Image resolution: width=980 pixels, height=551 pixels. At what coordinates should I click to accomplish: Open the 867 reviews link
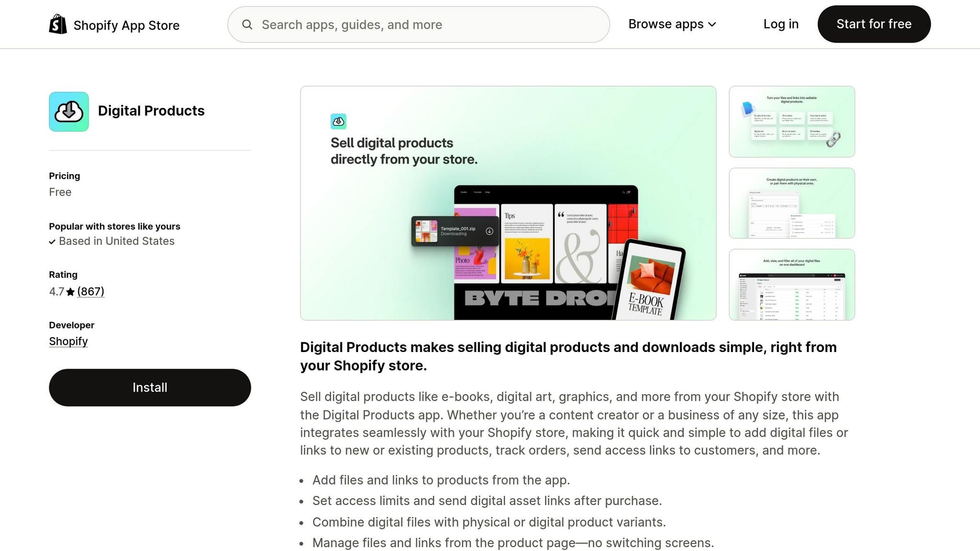point(90,291)
